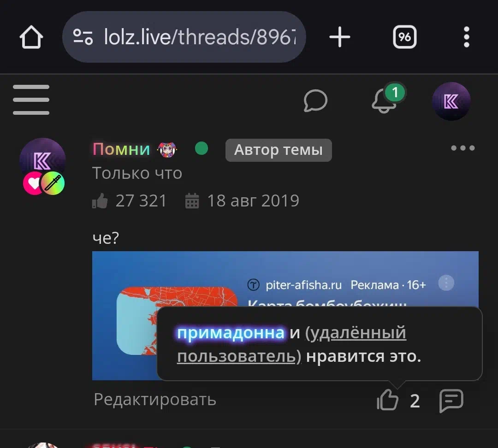Open site settings icon in address bar

tap(83, 37)
